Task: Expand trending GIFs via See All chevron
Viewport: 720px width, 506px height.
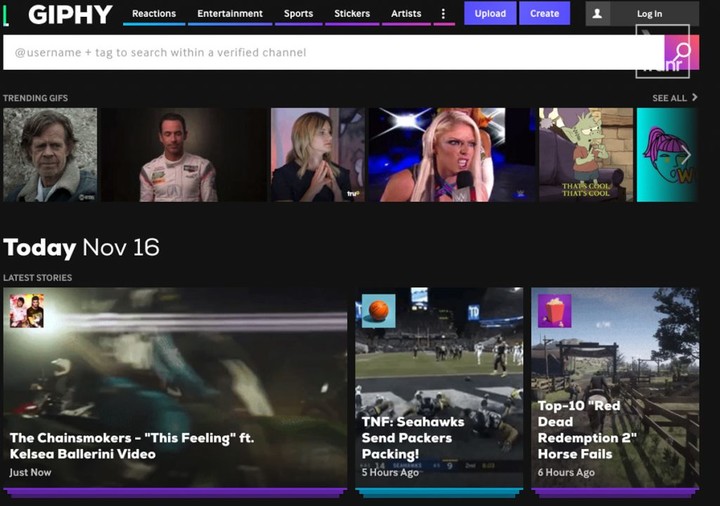Action: (695, 97)
